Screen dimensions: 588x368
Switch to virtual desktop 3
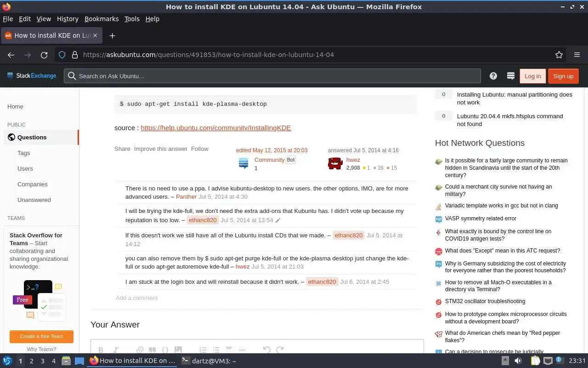click(42, 361)
